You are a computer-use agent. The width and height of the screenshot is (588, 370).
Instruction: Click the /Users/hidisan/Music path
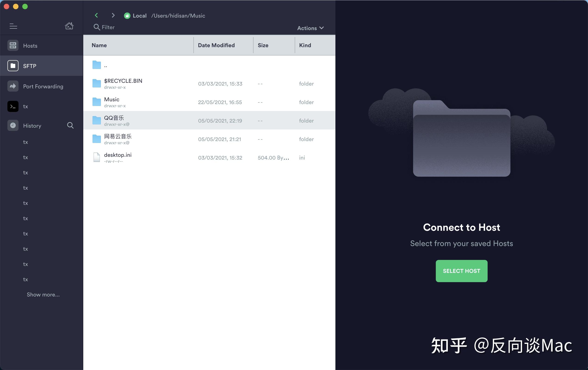[178, 16]
